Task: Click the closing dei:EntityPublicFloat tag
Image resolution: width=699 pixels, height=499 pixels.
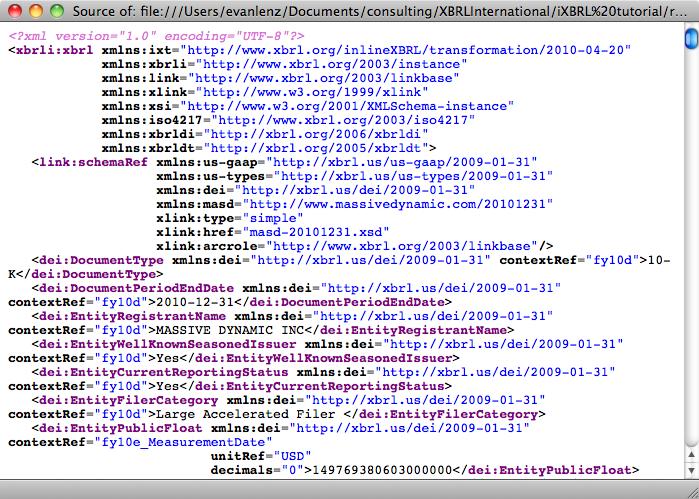Action: pyautogui.click(x=546, y=470)
